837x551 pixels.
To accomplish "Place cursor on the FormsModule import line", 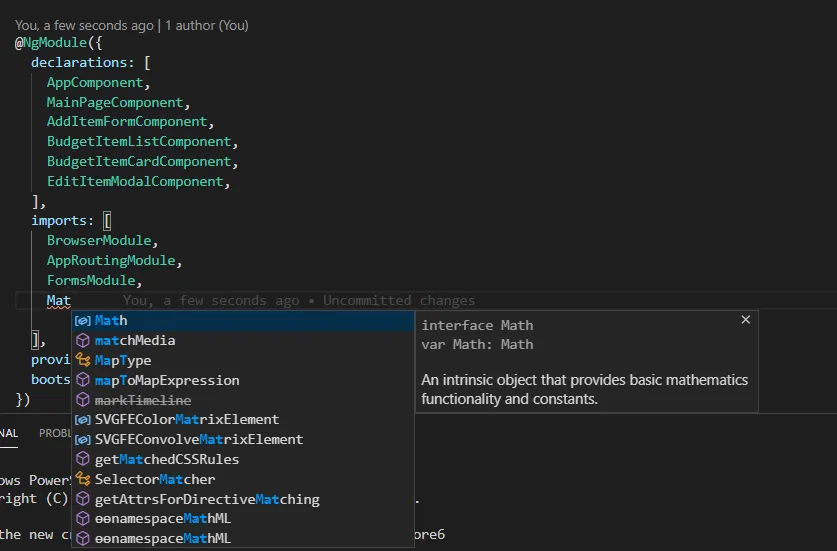I will point(94,281).
